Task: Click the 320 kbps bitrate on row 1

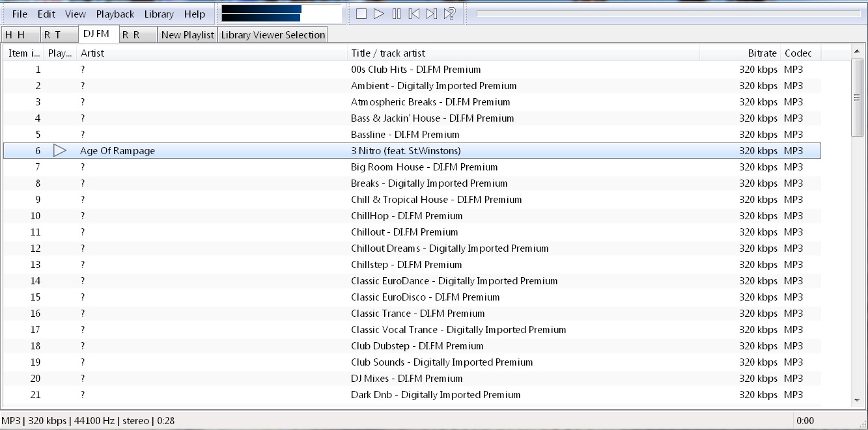Action: [758, 70]
